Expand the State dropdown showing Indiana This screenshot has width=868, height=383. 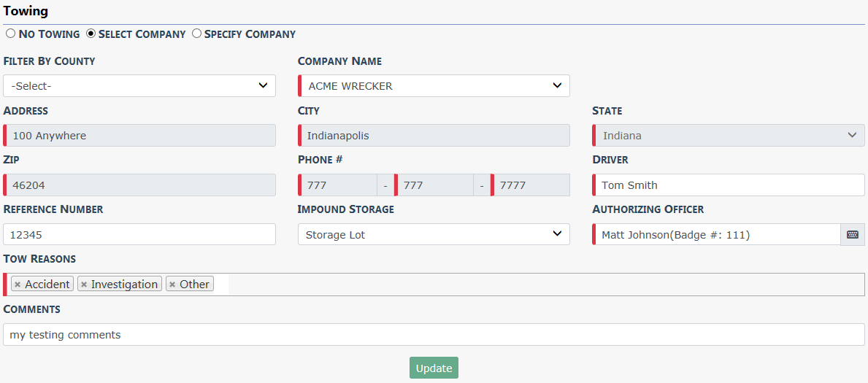tap(729, 136)
